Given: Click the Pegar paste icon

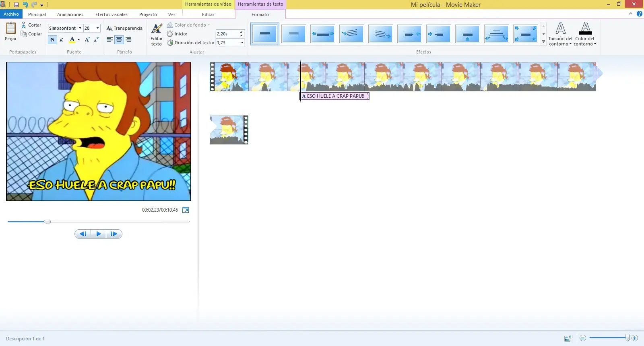Looking at the screenshot, I should point(11,29).
